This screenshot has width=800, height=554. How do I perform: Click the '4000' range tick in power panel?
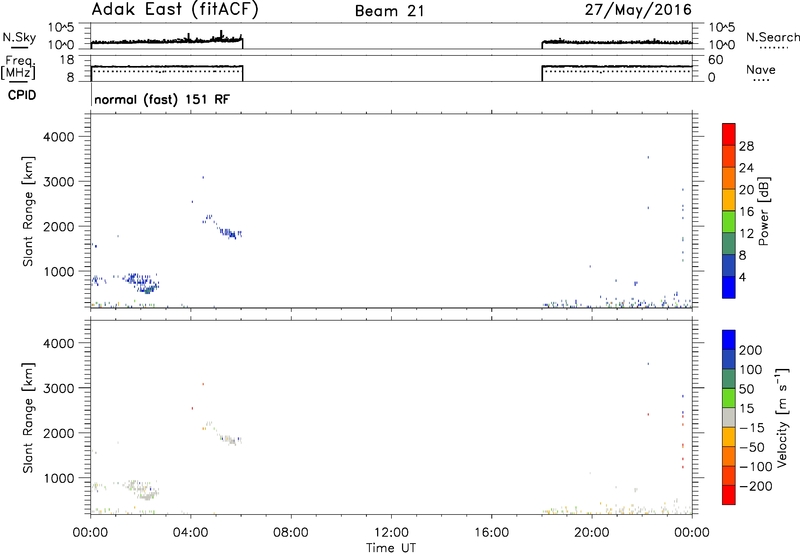[x=59, y=137]
